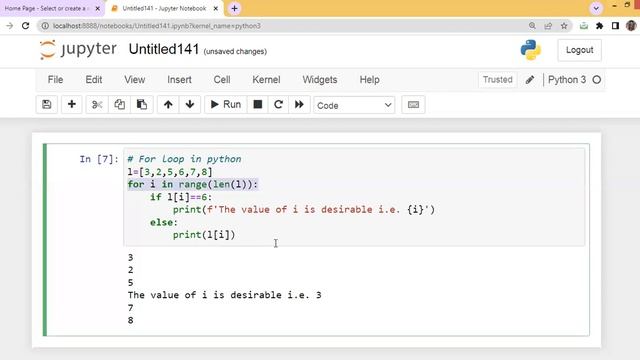Restart the kernel with the circular arrow

pos(278,104)
